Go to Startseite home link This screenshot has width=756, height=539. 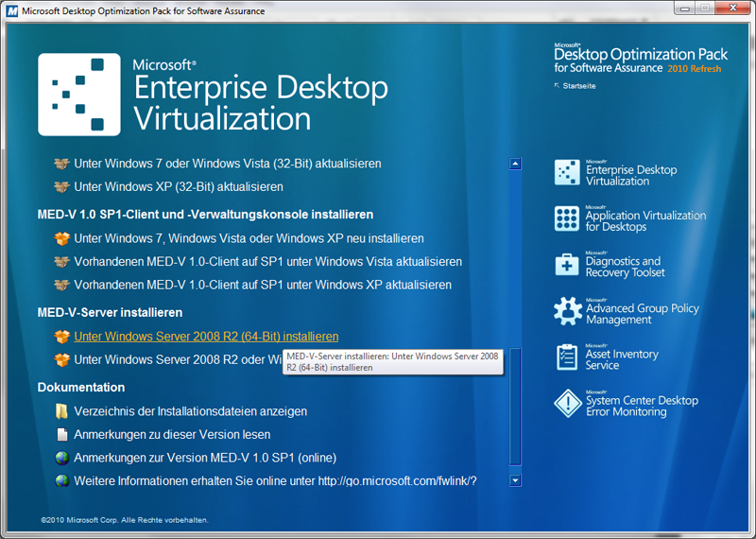pos(577,86)
